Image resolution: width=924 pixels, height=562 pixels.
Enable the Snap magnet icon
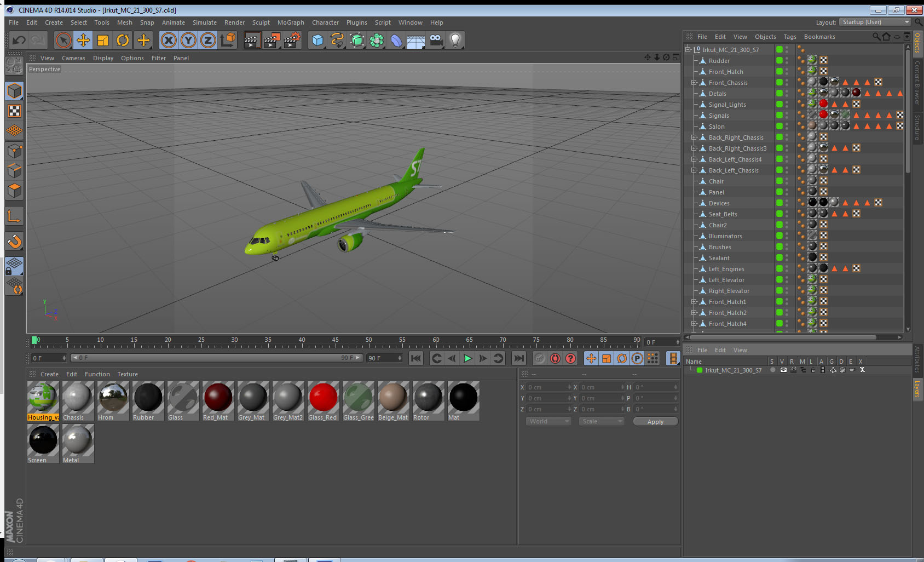pos(15,241)
